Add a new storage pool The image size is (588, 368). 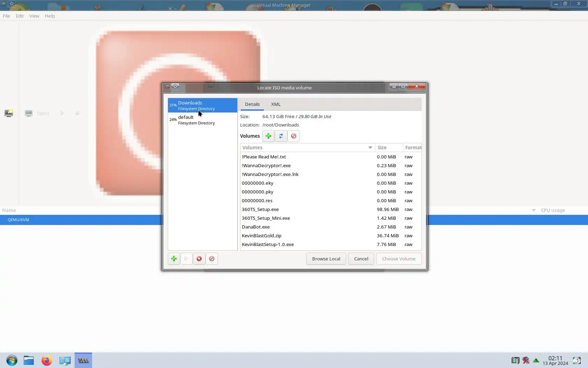pyautogui.click(x=174, y=259)
